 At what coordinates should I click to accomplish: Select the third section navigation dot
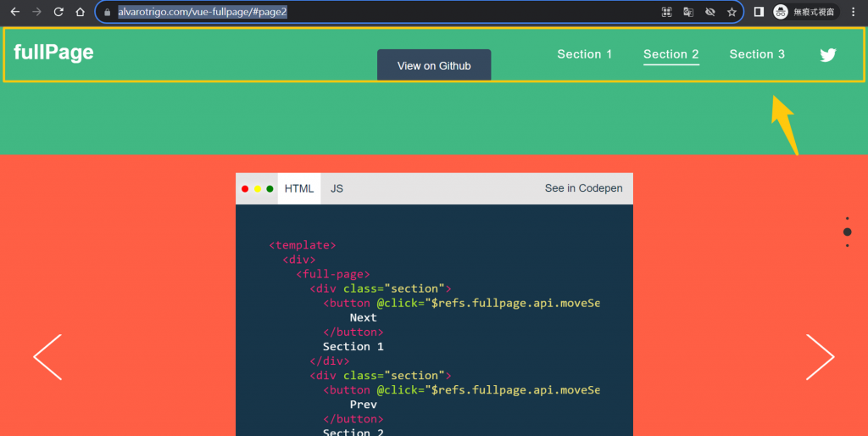847,245
